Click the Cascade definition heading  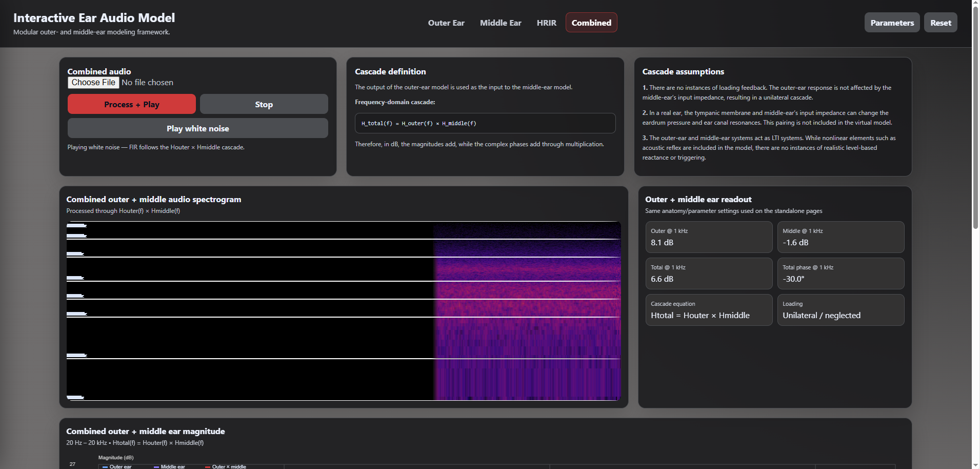point(390,72)
